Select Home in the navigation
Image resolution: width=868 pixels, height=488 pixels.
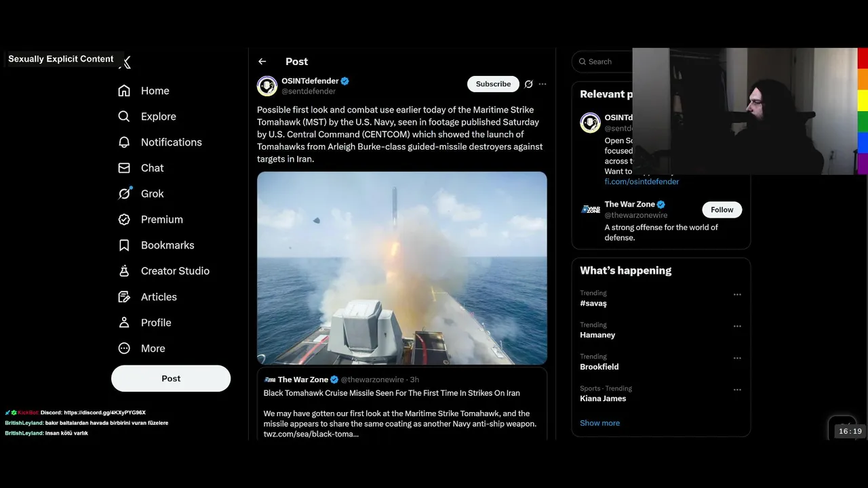coord(155,91)
